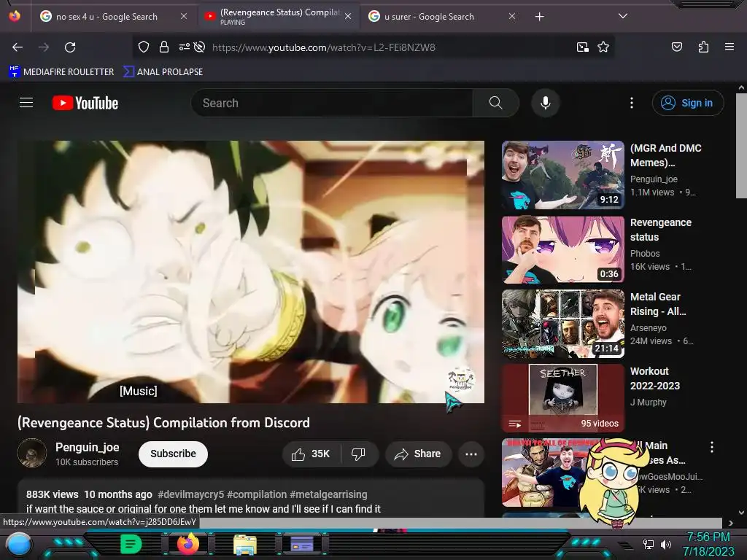The image size is (747, 560).
Task: Reload the page with the refresh icon
Action: click(x=70, y=47)
